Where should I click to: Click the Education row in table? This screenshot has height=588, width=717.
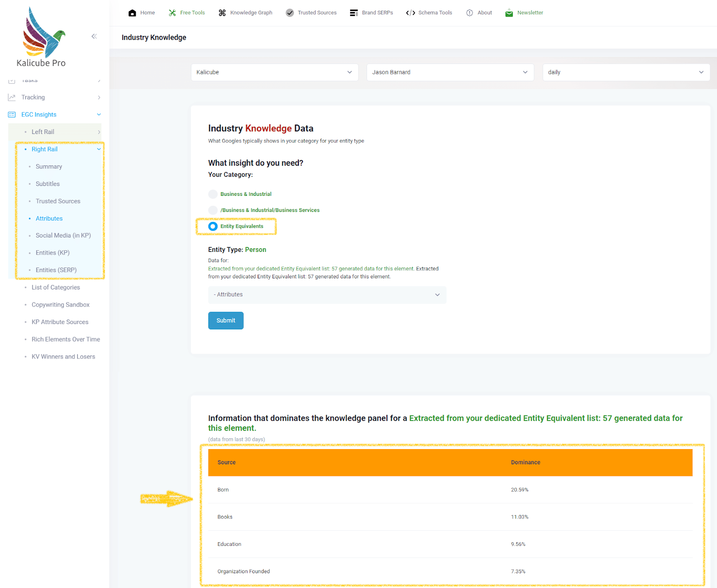click(450, 544)
